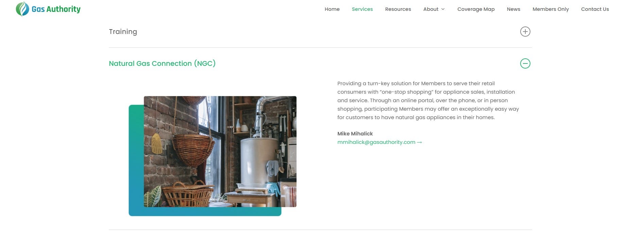Click the arrow icon after the email address

419,142
